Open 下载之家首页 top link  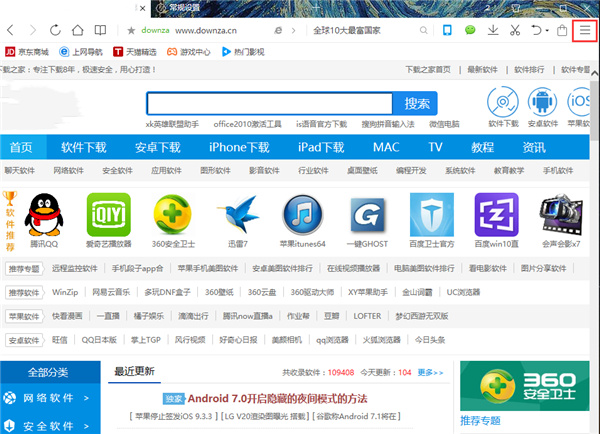click(x=428, y=70)
